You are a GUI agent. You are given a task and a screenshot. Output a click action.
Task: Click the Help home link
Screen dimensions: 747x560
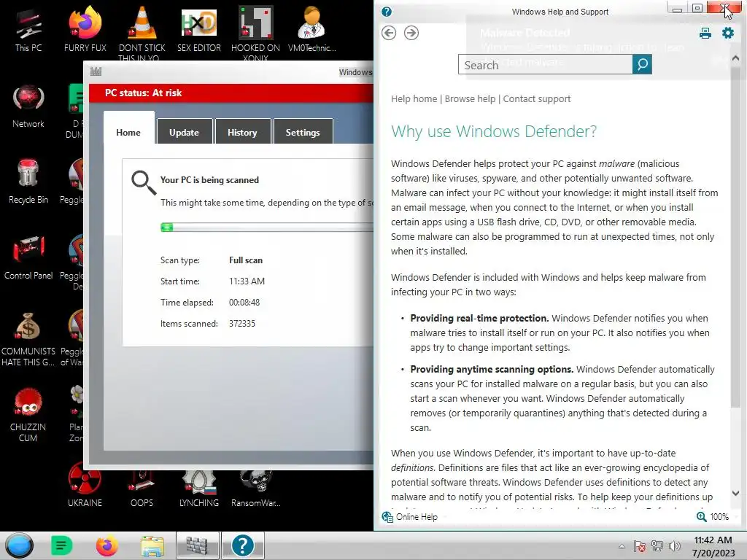[414, 98]
